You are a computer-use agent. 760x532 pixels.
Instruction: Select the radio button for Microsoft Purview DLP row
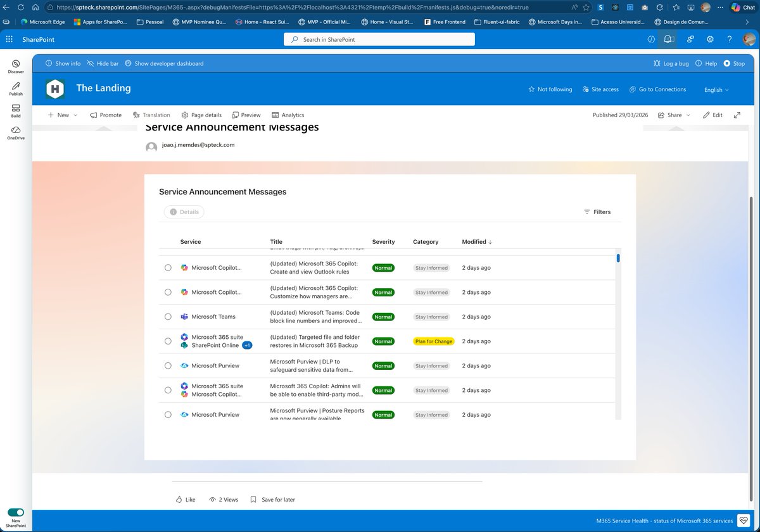coord(168,365)
